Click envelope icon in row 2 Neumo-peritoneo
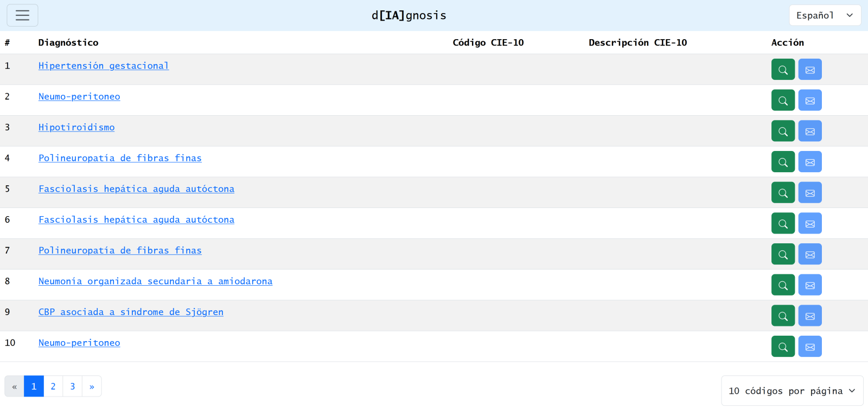 click(809, 100)
